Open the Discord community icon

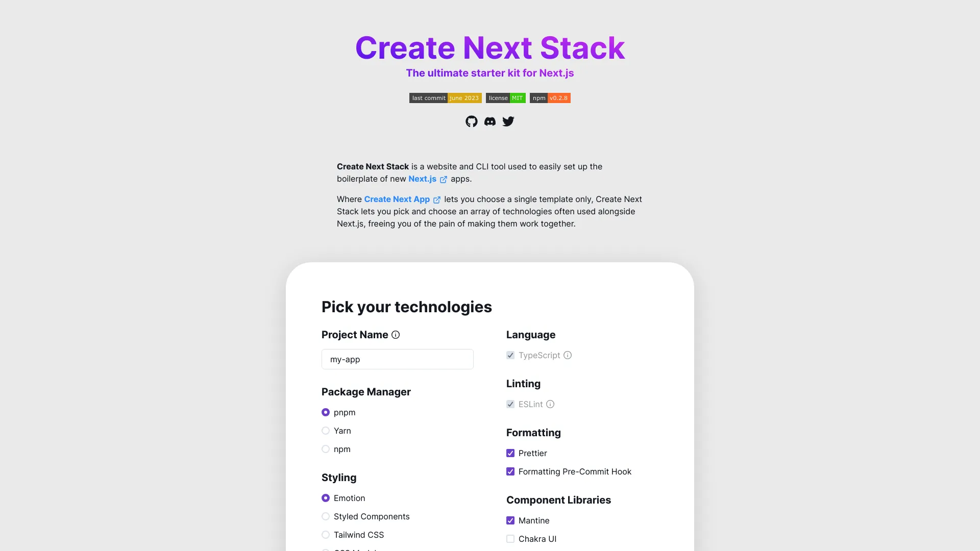coord(489,121)
